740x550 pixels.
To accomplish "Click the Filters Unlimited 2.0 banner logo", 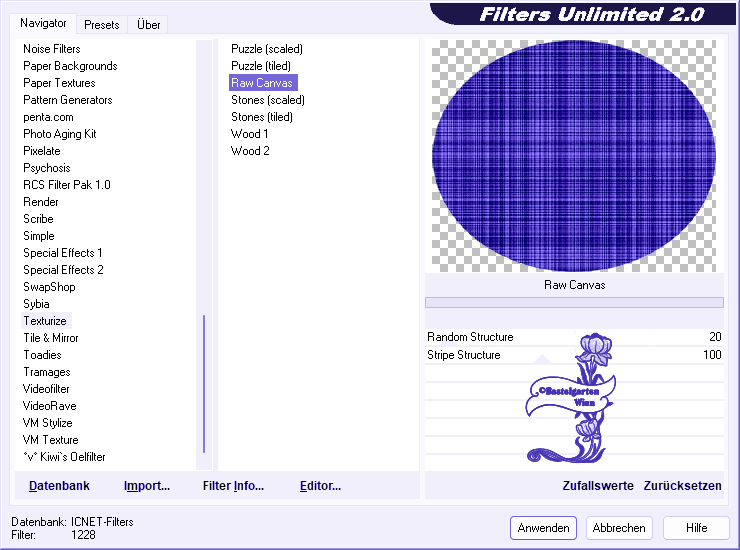I will (583, 14).
